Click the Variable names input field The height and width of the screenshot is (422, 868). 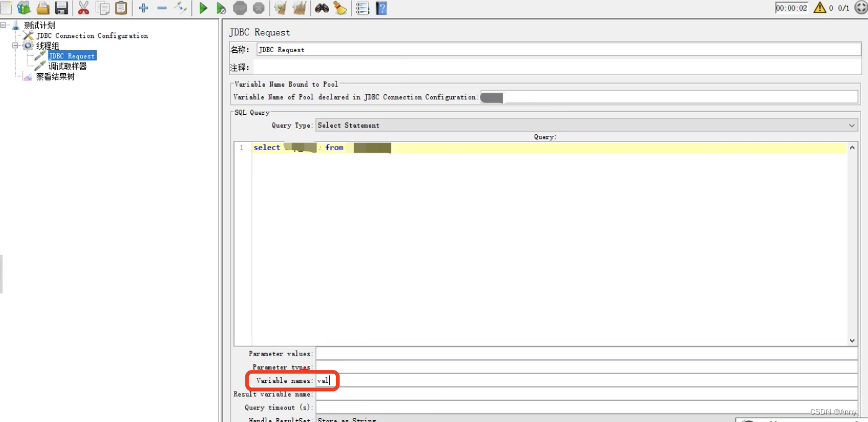(587, 380)
